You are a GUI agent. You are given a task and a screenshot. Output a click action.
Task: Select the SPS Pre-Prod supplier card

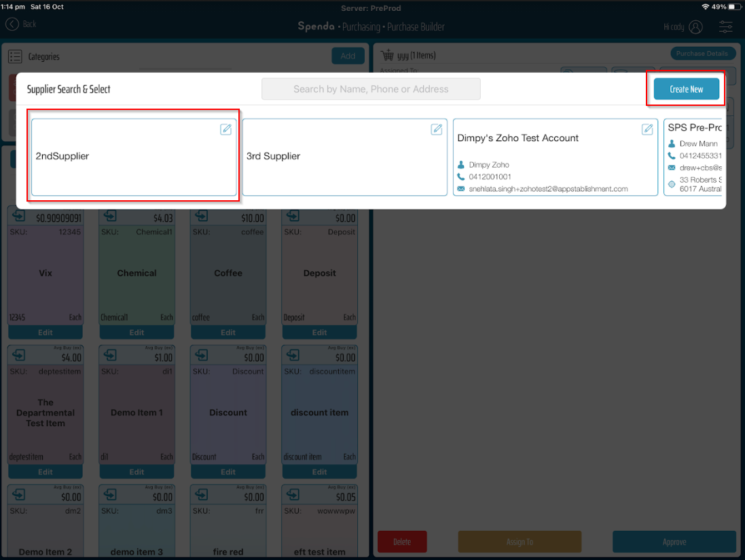(x=693, y=157)
